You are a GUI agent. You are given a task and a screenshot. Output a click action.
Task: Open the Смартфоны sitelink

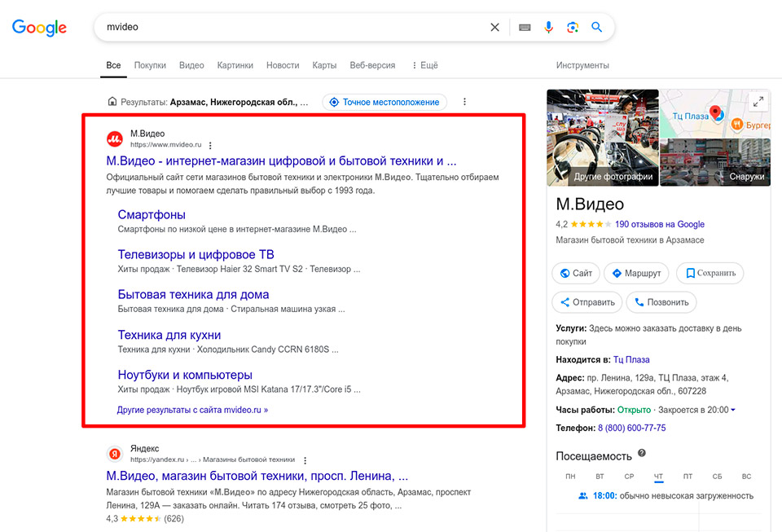152,215
